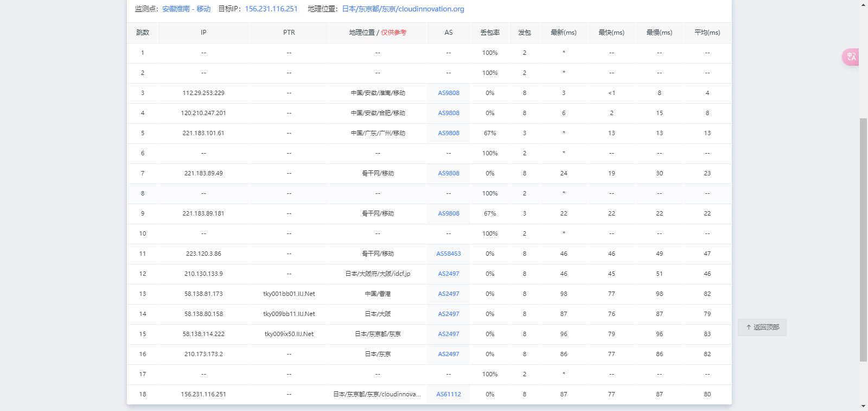Viewport: 868px width, 411px height.
Task: Click the 丢包率 column header
Action: [489, 33]
